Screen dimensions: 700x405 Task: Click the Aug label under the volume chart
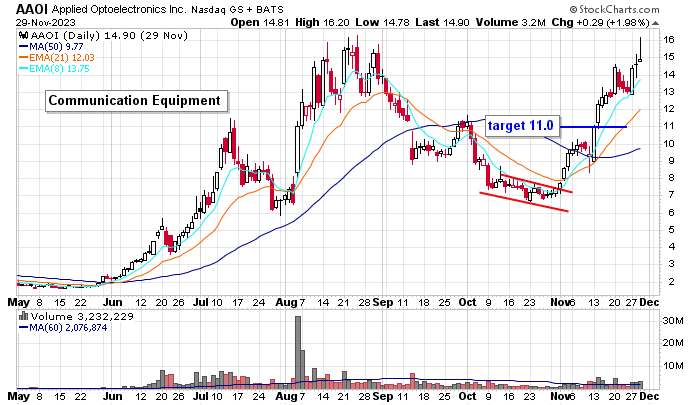[287, 397]
